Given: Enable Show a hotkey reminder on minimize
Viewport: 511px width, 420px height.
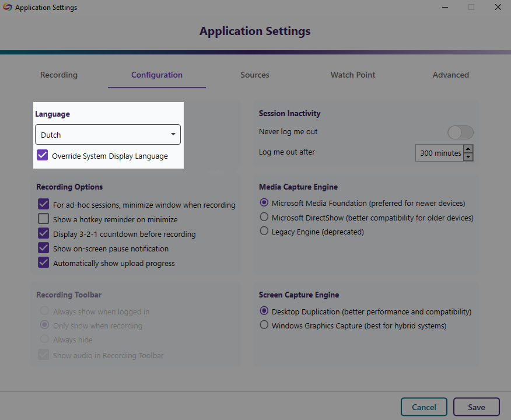Looking at the screenshot, I should 43,219.
